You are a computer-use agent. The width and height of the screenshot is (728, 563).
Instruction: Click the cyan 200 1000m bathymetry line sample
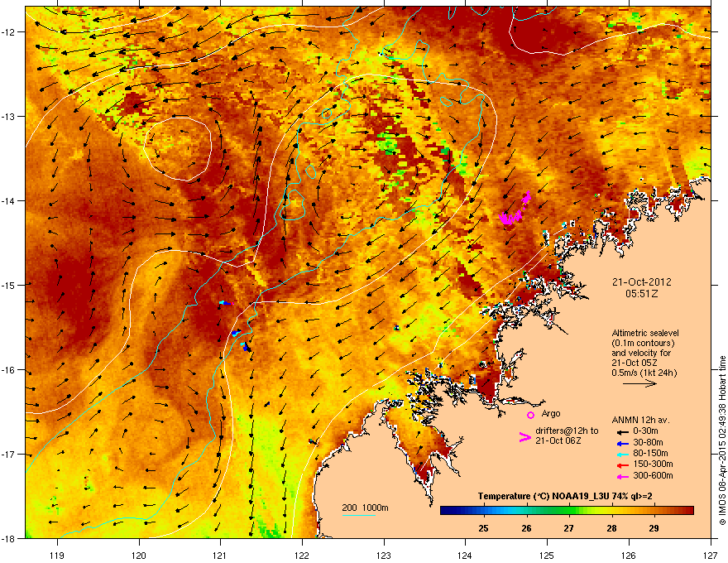point(359,515)
